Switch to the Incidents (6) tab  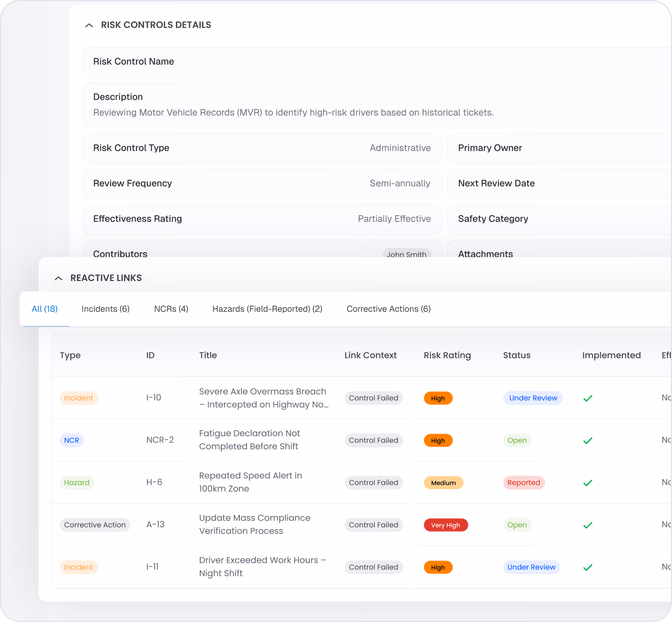pyautogui.click(x=105, y=309)
